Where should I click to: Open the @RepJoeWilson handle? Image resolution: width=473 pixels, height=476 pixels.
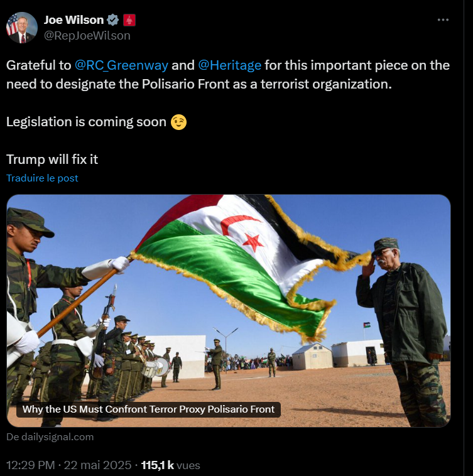coord(87,36)
